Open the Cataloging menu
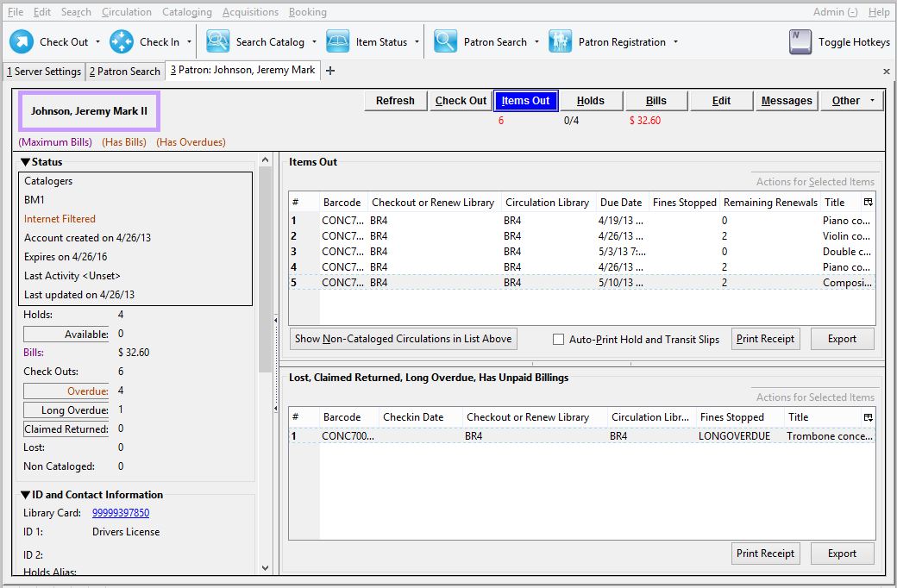This screenshot has width=897, height=588. click(186, 12)
